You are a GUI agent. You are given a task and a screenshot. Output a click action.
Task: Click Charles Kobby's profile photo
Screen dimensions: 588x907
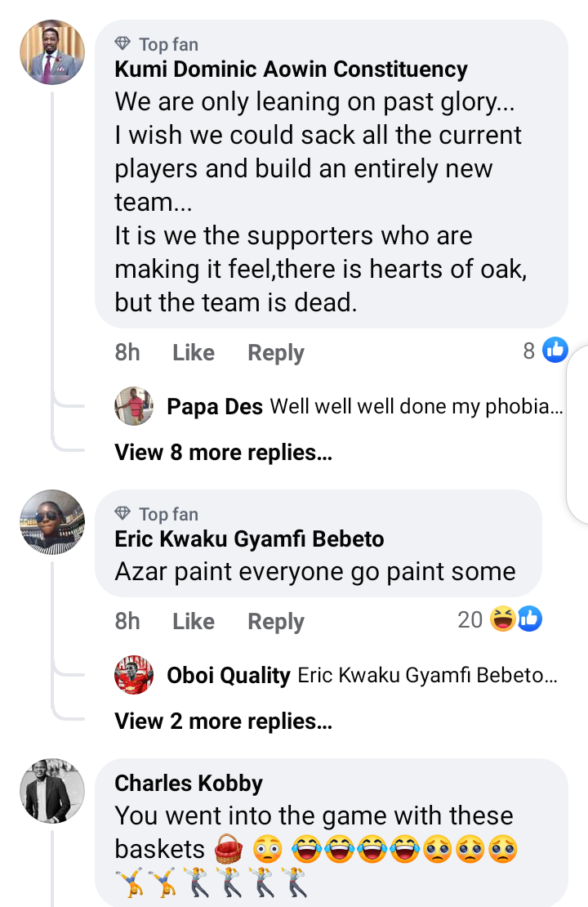[51, 791]
